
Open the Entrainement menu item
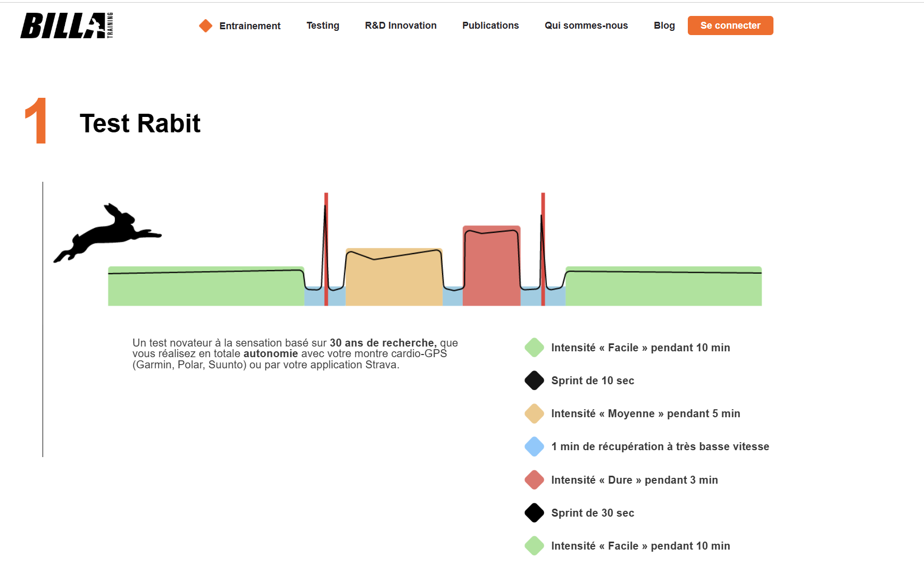coord(249,26)
